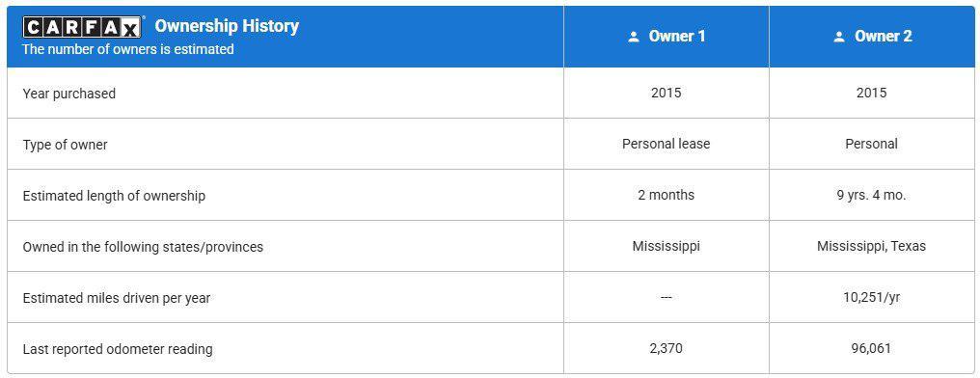Click the Ownership History title

227,26
